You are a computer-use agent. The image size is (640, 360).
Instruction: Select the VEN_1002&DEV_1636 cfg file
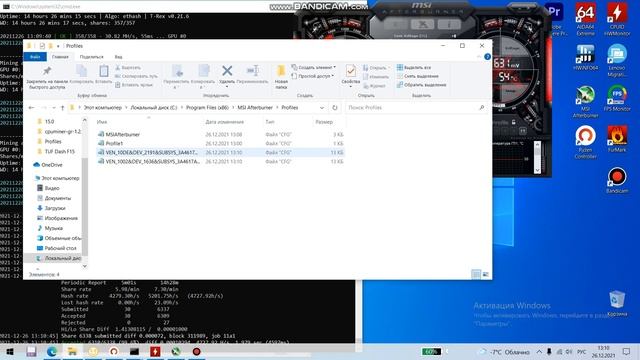[x=220, y=162]
